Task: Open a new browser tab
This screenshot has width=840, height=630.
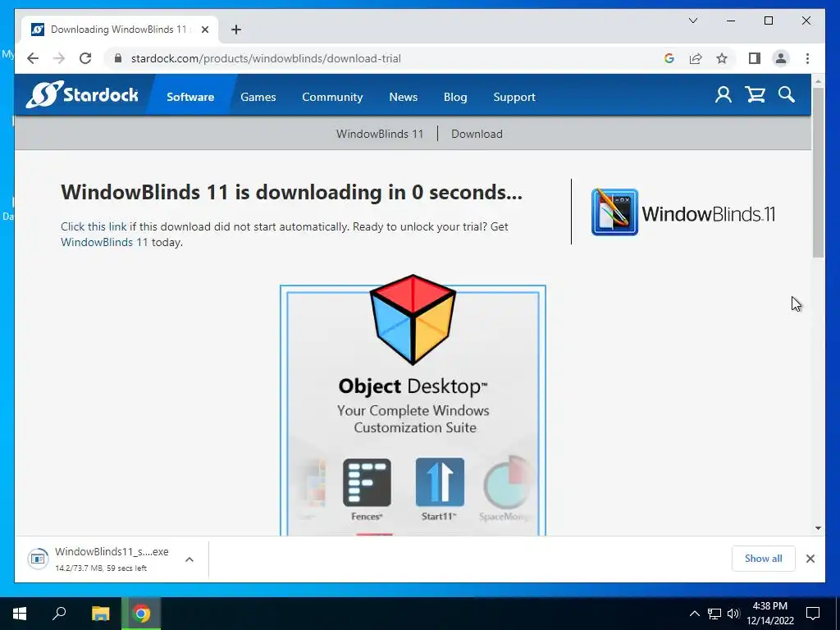Action: pos(236,30)
